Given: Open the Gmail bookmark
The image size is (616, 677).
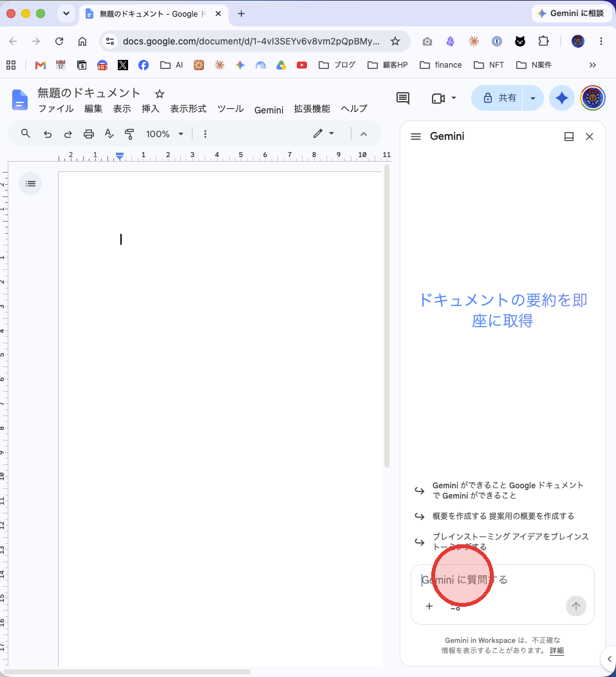Looking at the screenshot, I should click(x=41, y=65).
